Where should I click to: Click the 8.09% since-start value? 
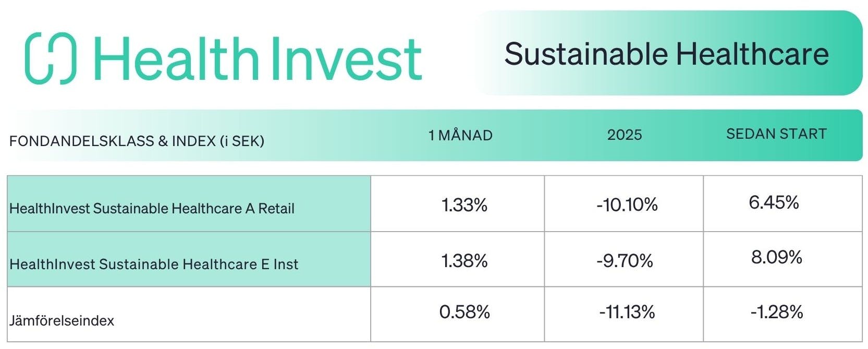point(776,257)
